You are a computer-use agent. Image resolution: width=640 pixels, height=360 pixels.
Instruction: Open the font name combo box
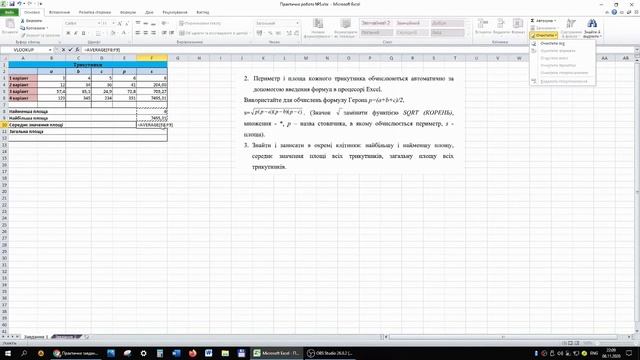[81, 23]
